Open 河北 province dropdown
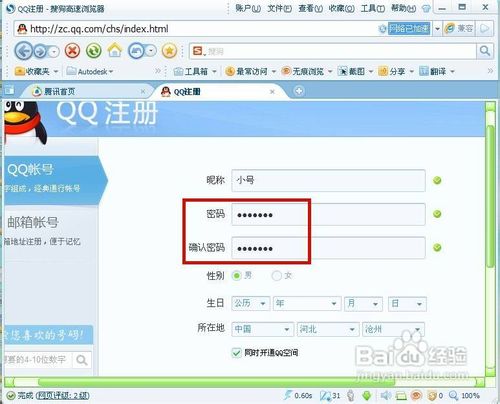500x404 pixels. [x=328, y=329]
